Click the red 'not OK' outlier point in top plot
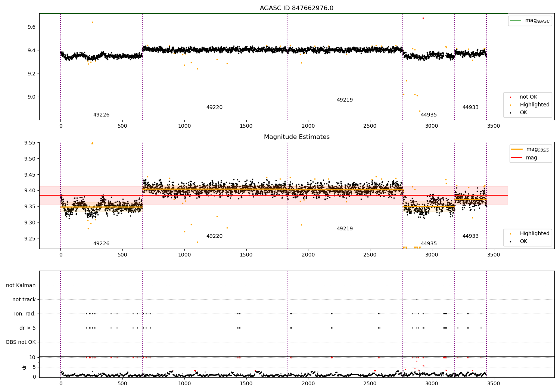The width and height of the screenshot is (560, 392). [423, 18]
